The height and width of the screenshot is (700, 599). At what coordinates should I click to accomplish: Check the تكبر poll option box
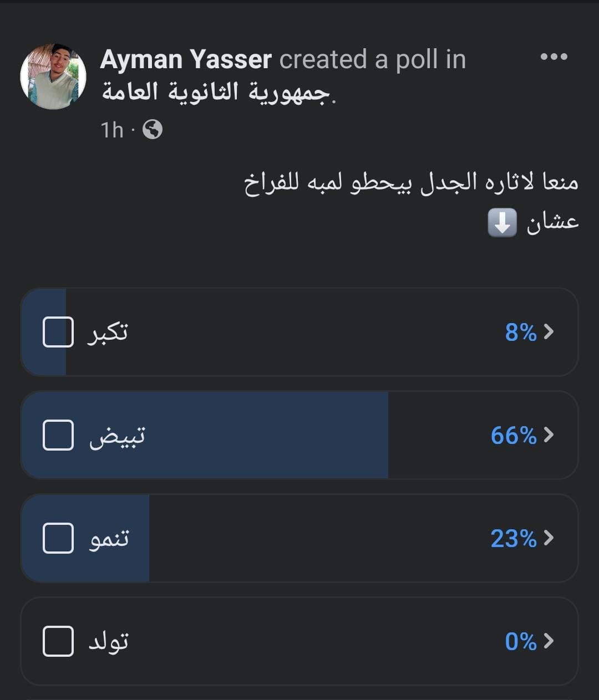coord(58,332)
